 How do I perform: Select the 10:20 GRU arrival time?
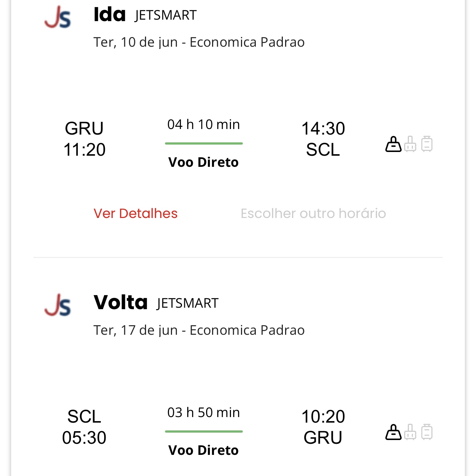click(x=323, y=427)
